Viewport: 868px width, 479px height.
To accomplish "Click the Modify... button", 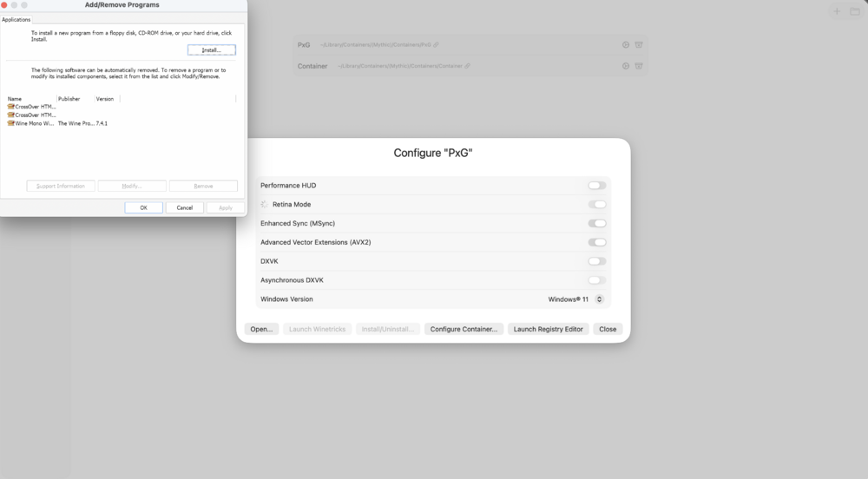I will click(x=132, y=186).
